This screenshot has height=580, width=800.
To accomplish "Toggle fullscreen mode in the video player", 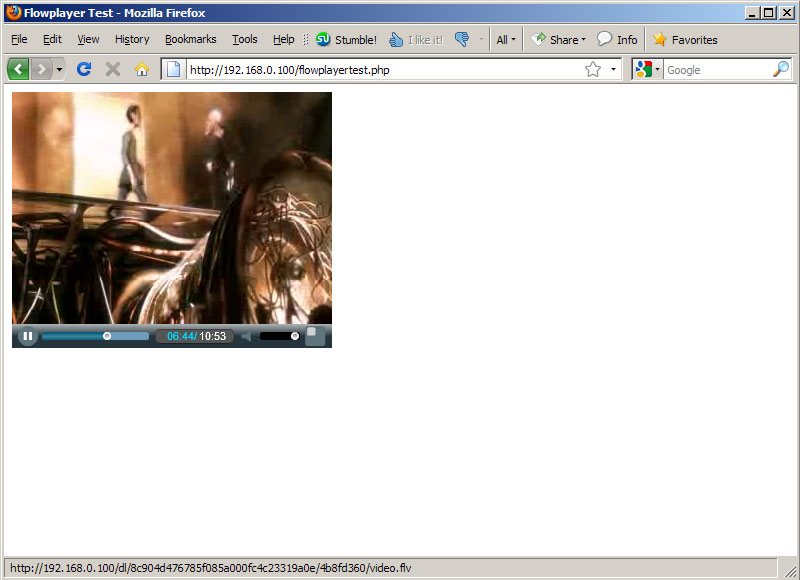I will coord(315,336).
